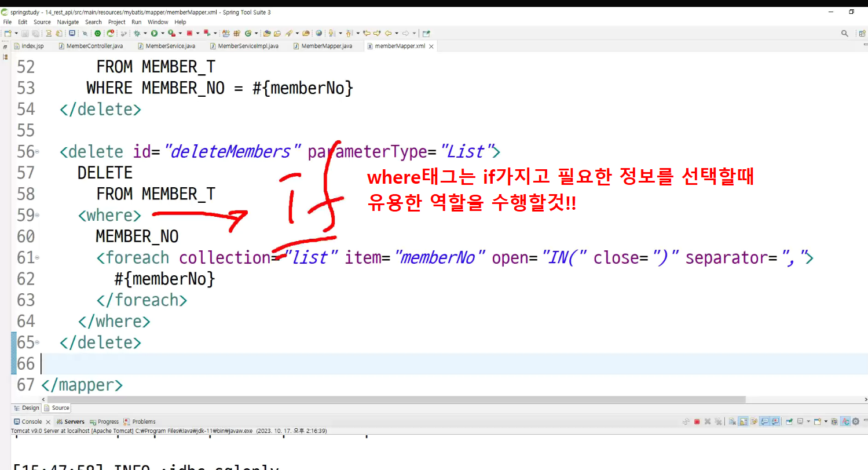The image size is (868, 470).
Task: Click the #{memberNo} text on line 62
Action: 165,279
